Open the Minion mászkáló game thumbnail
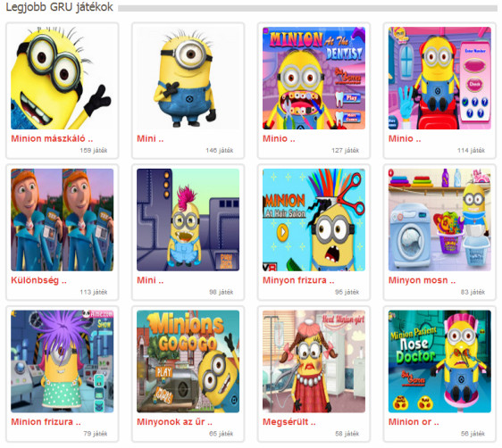 point(63,78)
